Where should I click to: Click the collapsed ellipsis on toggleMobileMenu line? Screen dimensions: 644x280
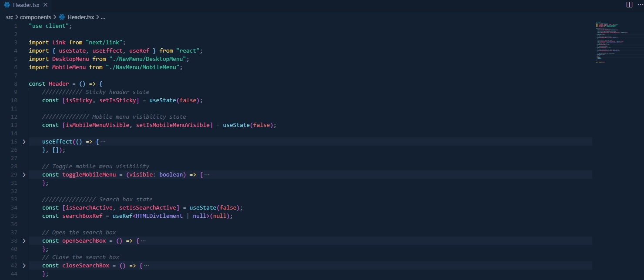(207, 175)
